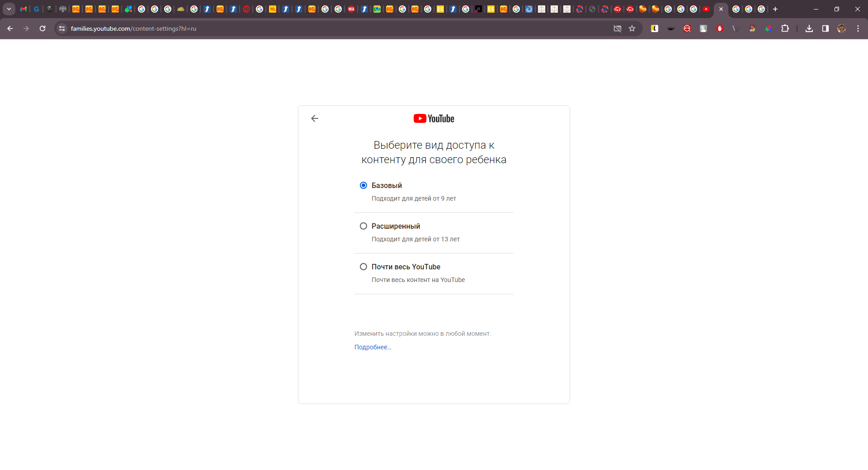View site information icon in address bar
This screenshot has height=470, width=868.
point(62,28)
